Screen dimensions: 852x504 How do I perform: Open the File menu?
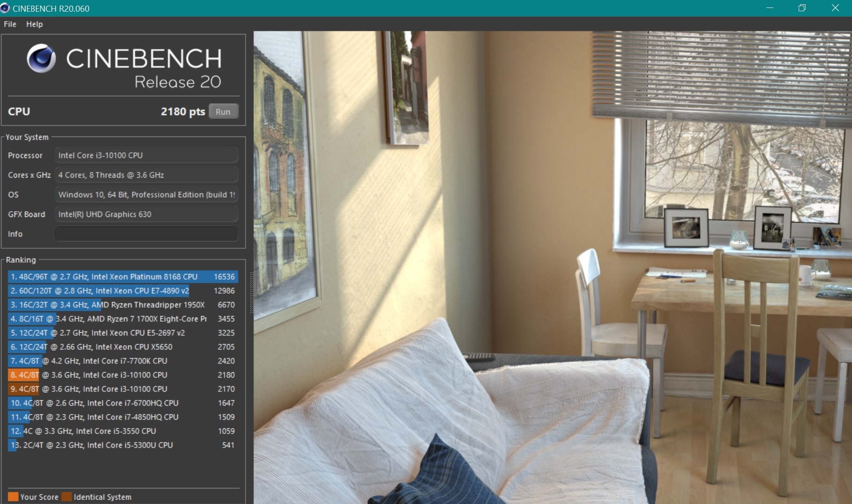pyautogui.click(x=10, y=24)
